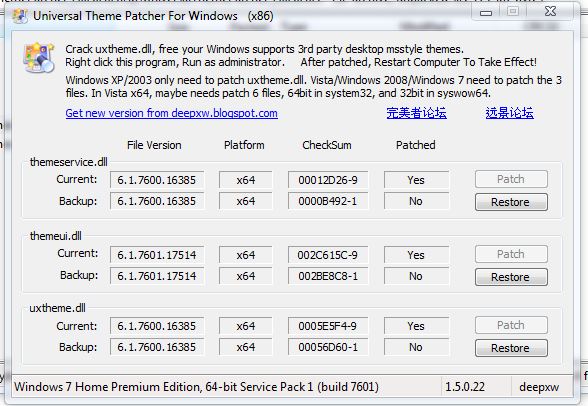The height and width of the screenshot is (406, 588).
Task: Select themeservice.dll current file version field
Action: point(157,180)
